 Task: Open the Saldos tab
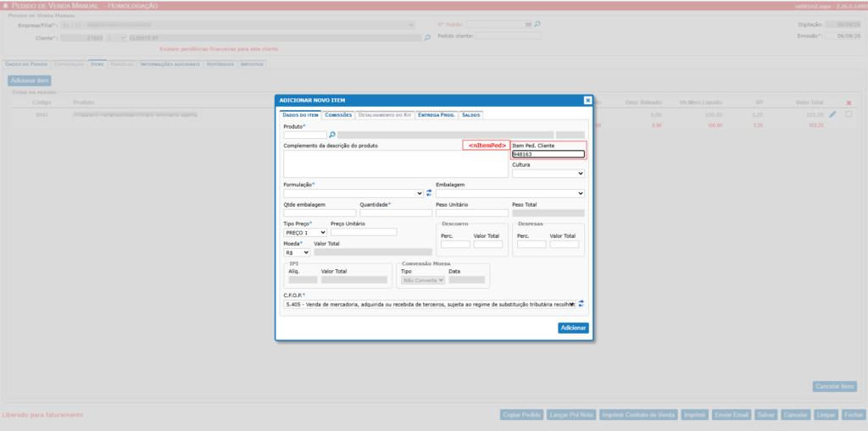point(471,115)
